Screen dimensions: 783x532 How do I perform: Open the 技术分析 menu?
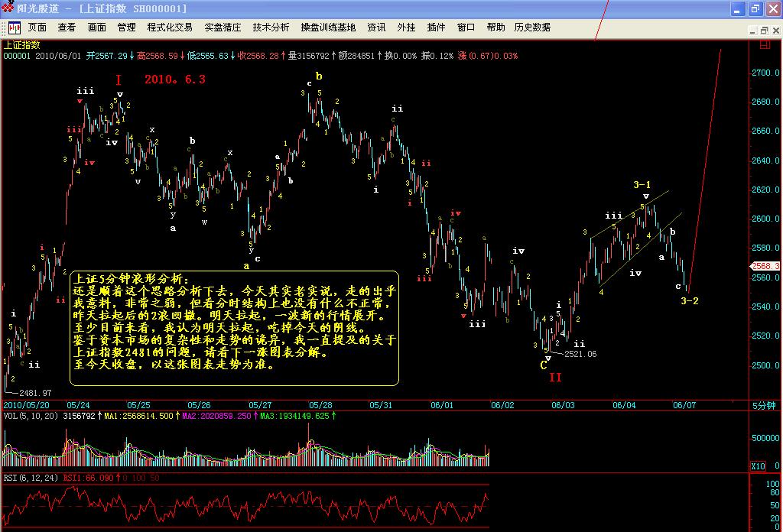(x=271, y=28)
